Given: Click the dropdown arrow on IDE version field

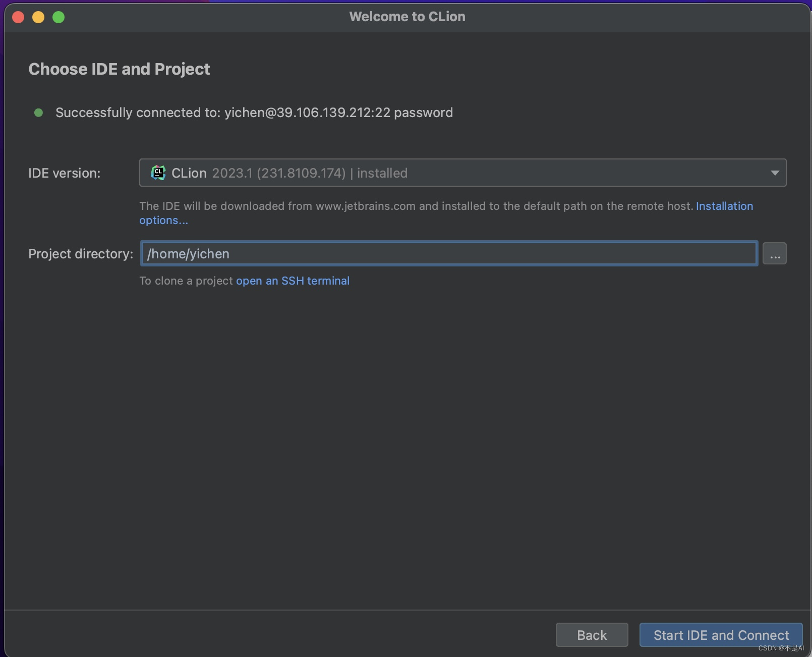Looking at the screenshot, I should pos(775,173).
